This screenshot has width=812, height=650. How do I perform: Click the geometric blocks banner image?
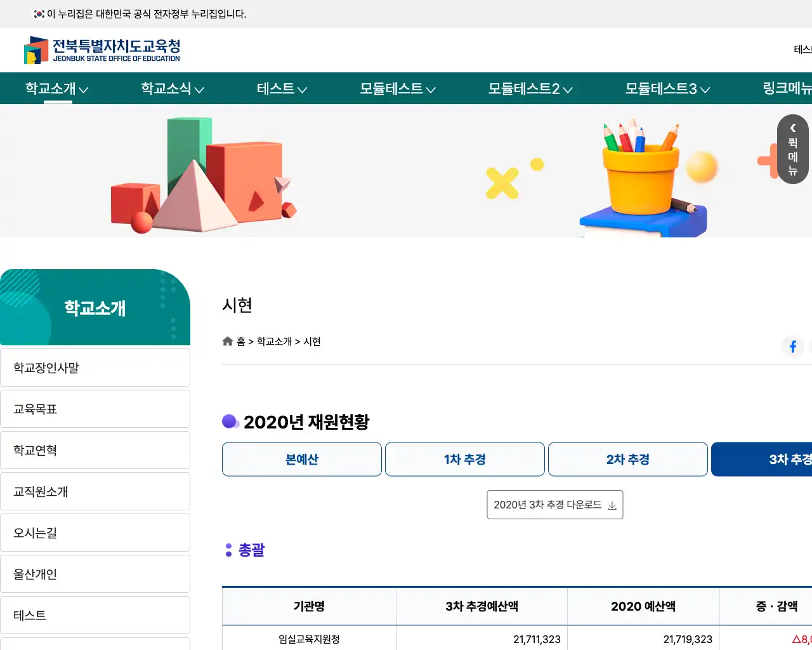[203, 175]
